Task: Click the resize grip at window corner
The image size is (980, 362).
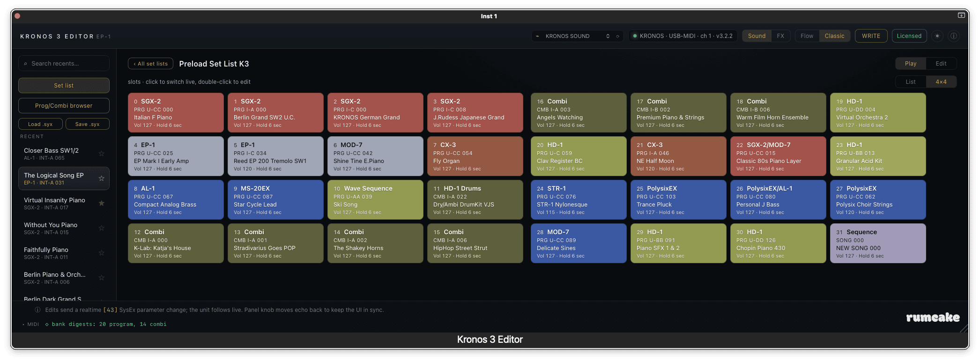Action: (964, 329)
